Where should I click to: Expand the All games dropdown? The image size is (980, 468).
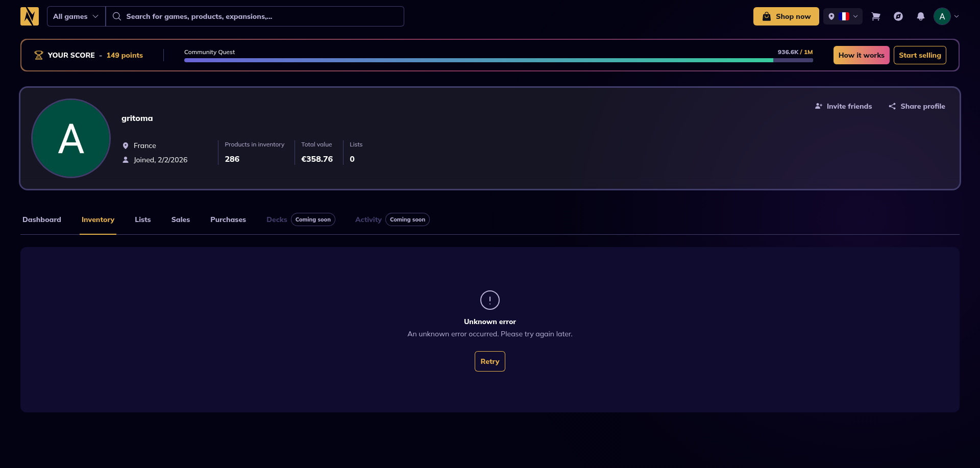coord(76,16)
